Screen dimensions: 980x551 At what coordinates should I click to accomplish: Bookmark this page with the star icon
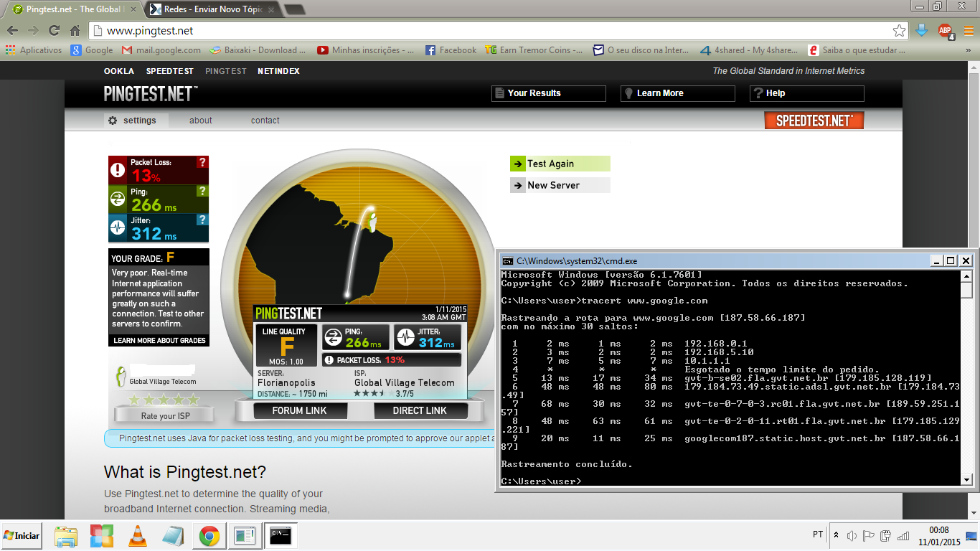899,31
